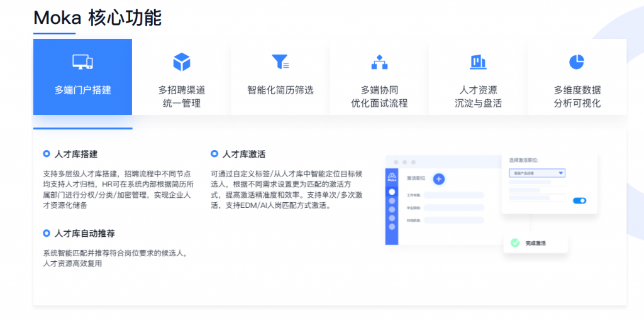Click the Moka logo in the illustration sidebar
Screen dimensions: 644x319
392,178
